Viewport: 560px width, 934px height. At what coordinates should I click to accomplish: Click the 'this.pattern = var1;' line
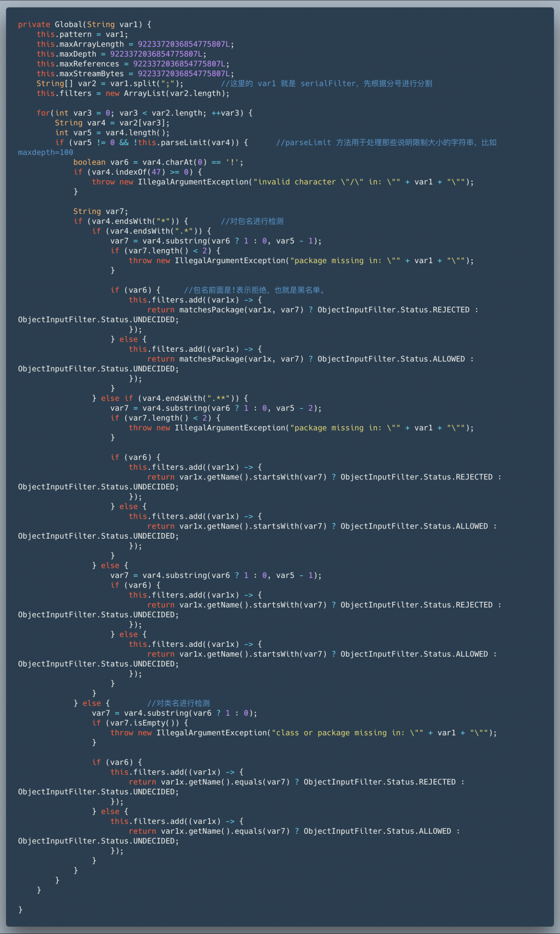[x=82, y=35]
